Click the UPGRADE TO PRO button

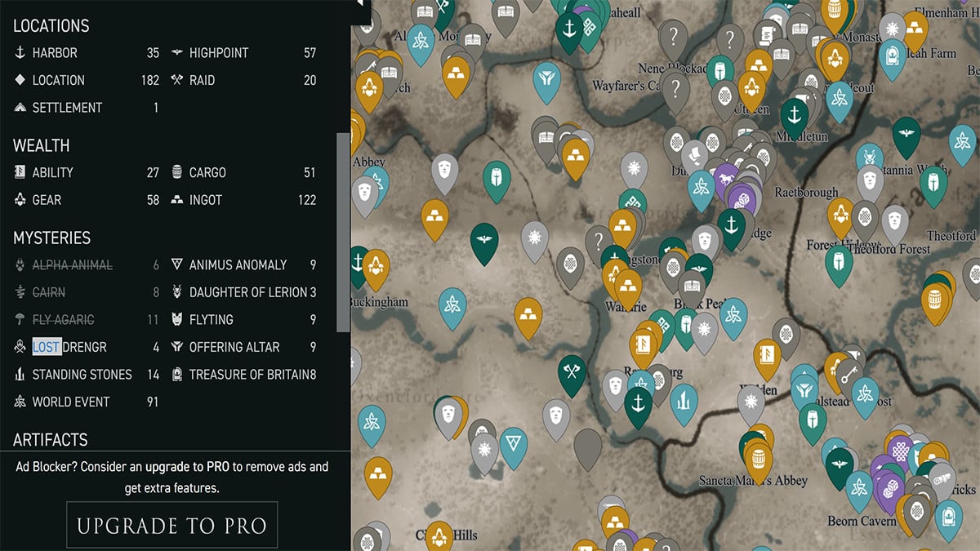(171, 524)
